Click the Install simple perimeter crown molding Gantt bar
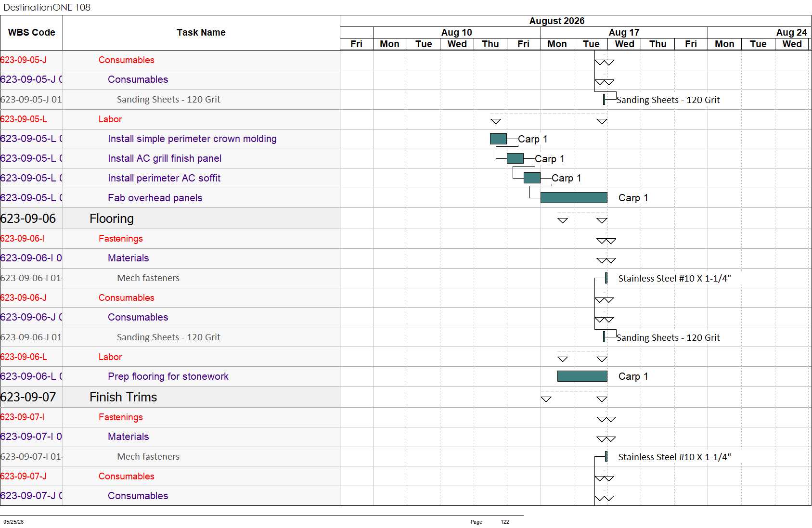 (498, 139)
